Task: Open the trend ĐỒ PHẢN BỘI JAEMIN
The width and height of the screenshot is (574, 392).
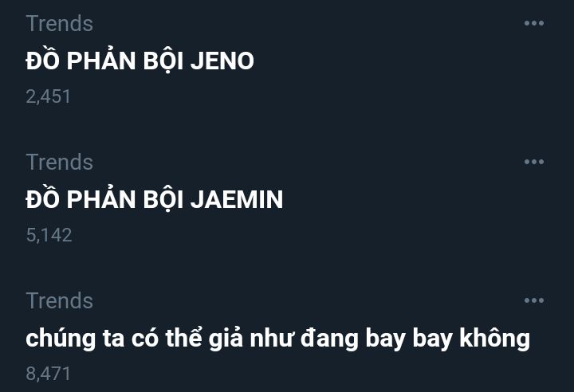Action: point(155,199)
